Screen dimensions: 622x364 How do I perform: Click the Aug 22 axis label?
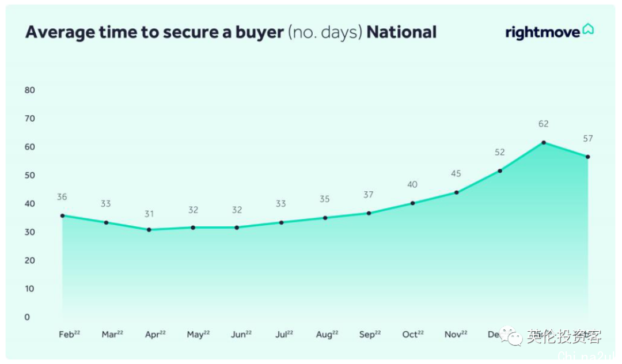327,334
